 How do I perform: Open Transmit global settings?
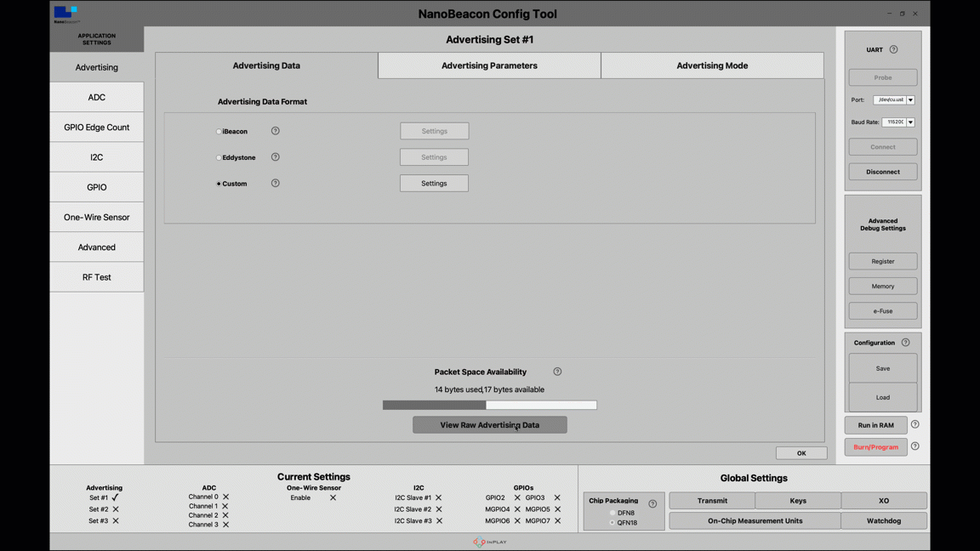click(712, 500)
